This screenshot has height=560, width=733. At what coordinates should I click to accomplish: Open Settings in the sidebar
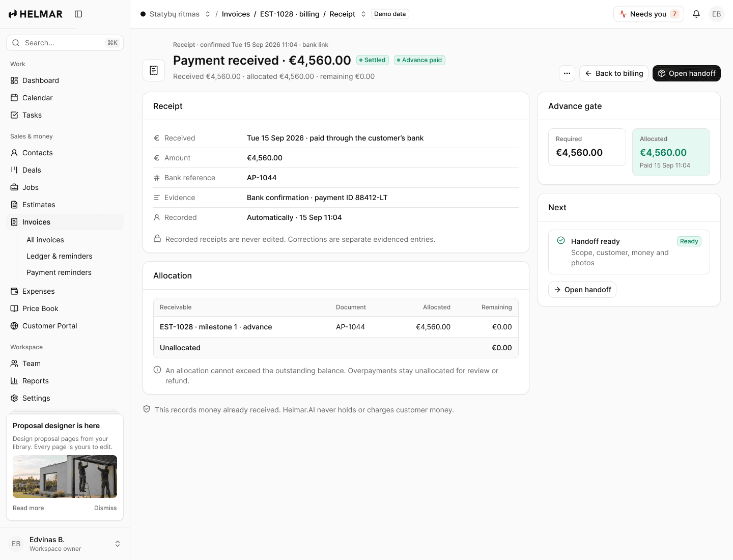coord(65,398)
